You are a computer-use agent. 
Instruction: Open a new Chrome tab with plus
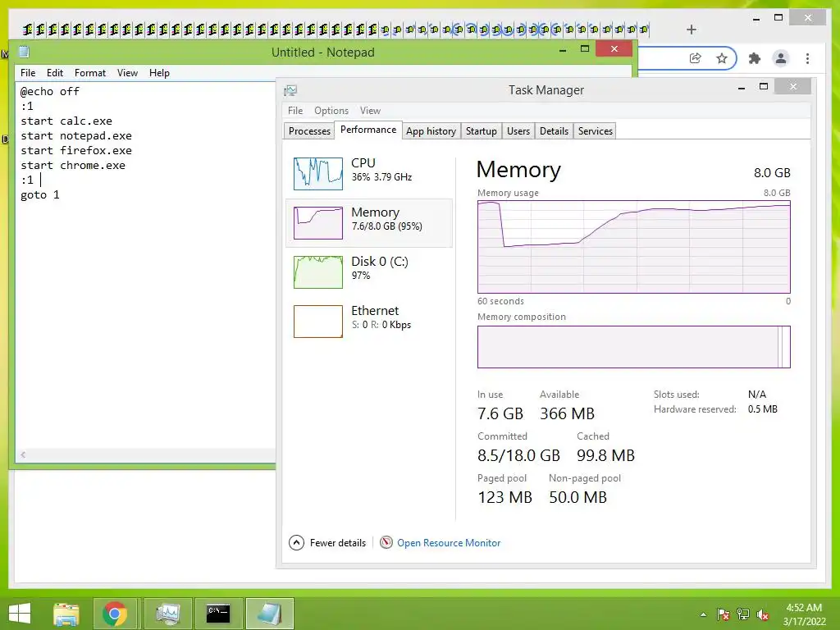tap(691, 30)
